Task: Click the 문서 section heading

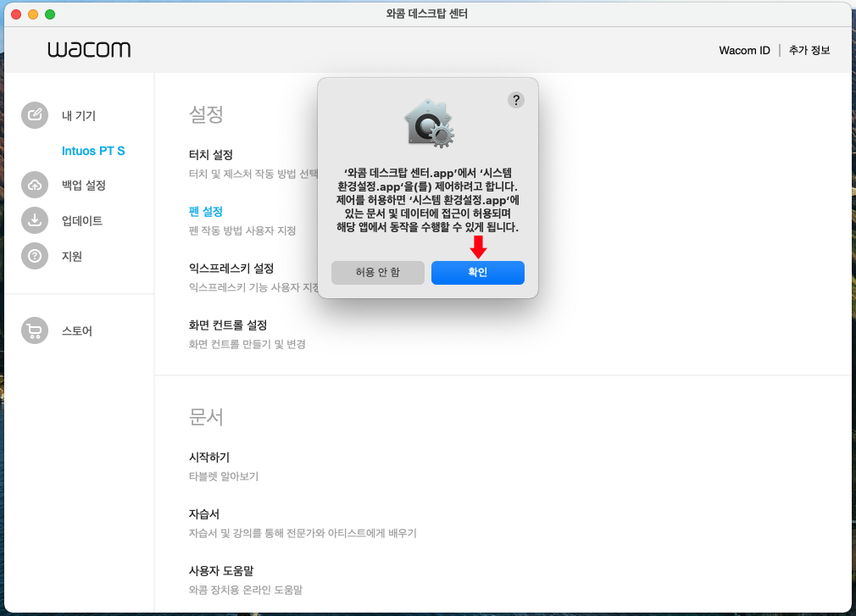Action: [x=206, y=417]
